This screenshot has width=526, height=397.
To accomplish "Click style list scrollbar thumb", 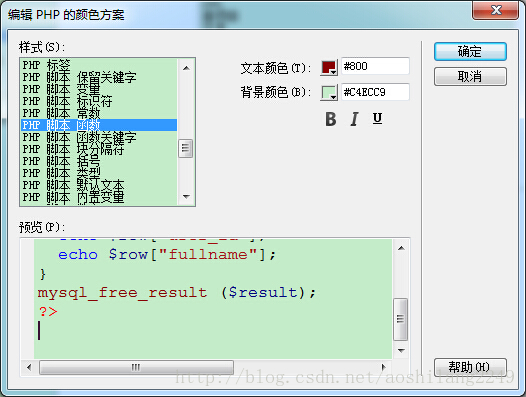I will pos(186,148).
